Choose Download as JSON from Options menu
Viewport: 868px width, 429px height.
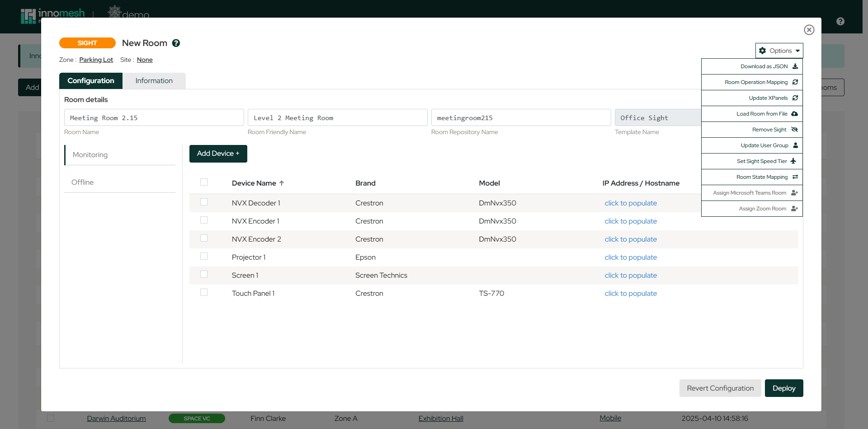point(752,66)
